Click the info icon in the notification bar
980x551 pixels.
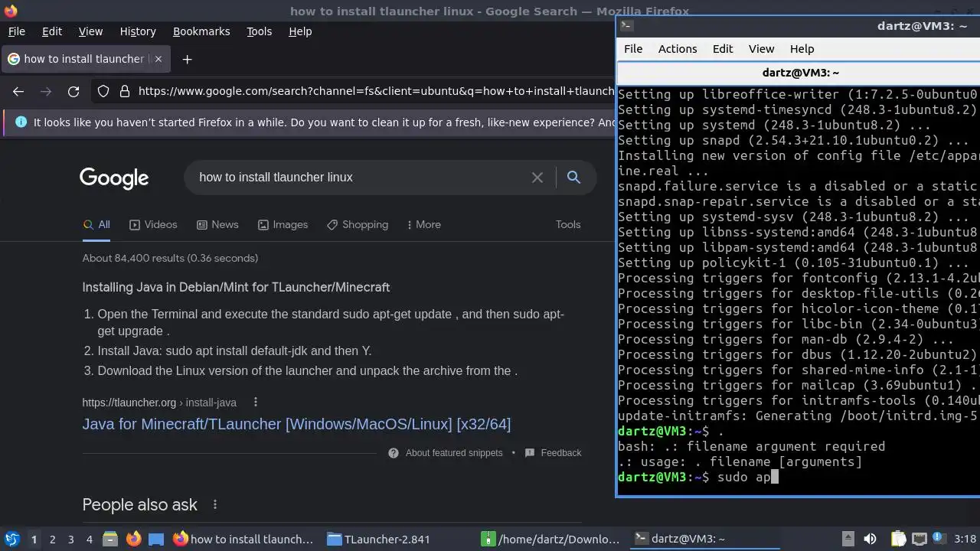(21, 122)
